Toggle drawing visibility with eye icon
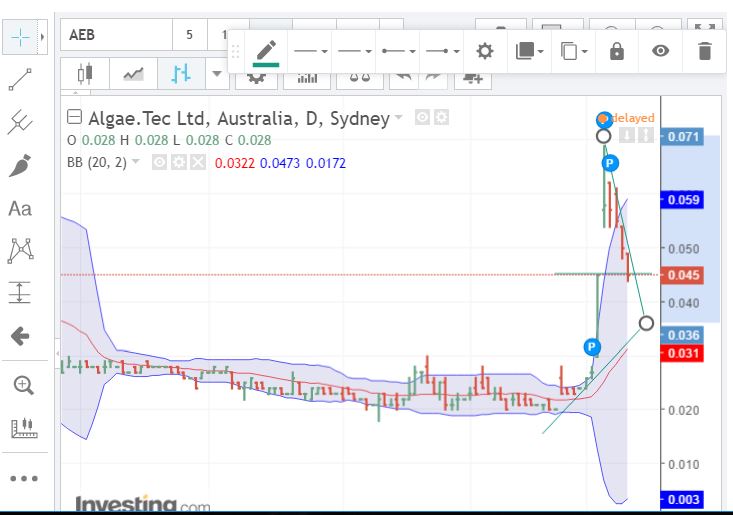This screenshot has width=733, height=515. point(660,51)
